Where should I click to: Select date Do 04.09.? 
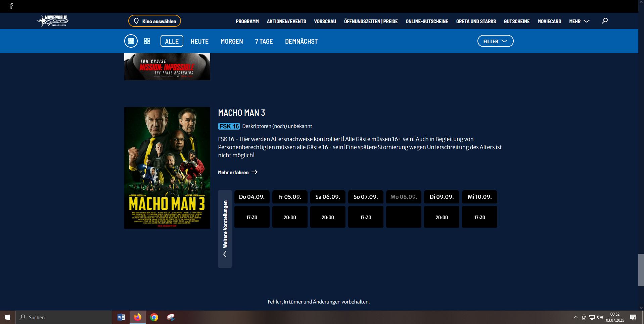click(252, 197)
